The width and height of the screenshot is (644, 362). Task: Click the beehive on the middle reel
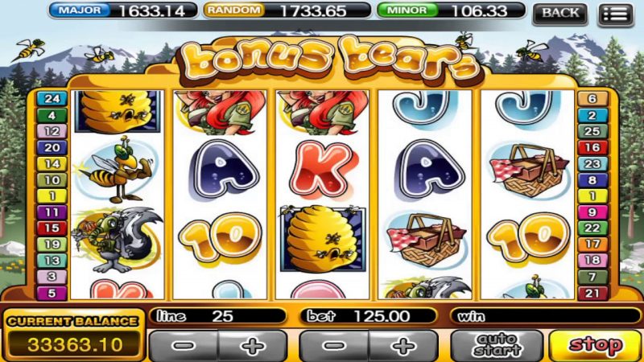(x=323, y=238)
